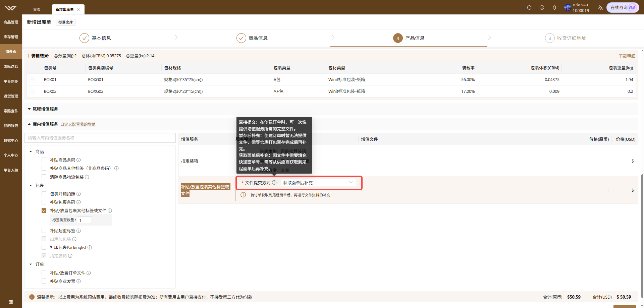
Task: Click info icon next to 补贴包裹条码
Action: [78, 202]
